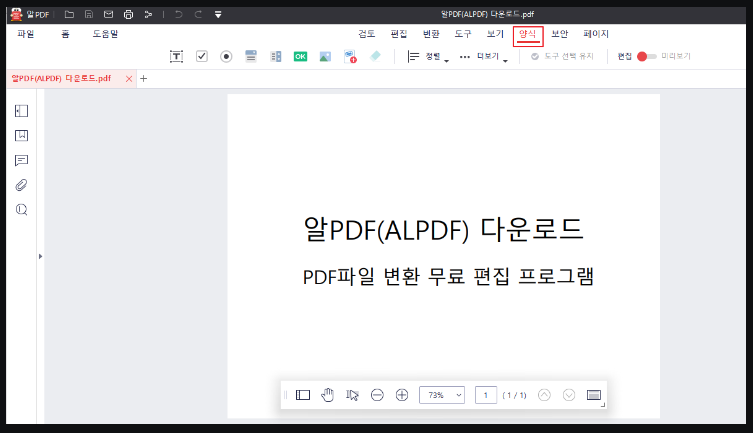Select the radio button form tool
The image size is (753, 433).
226,57
